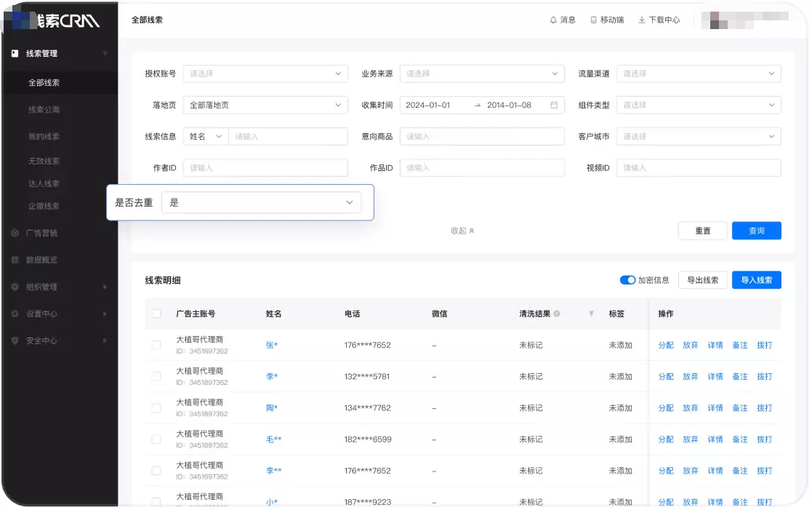Open 下载中心 download center
This screenshot has width=812, height=510.
659,20
